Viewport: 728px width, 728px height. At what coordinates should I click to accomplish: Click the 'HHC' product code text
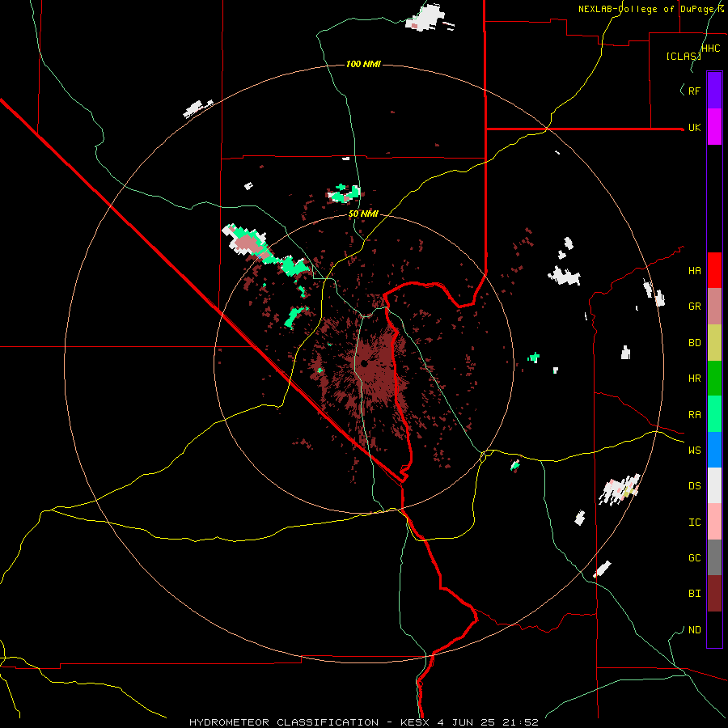(x=710, y=49)
